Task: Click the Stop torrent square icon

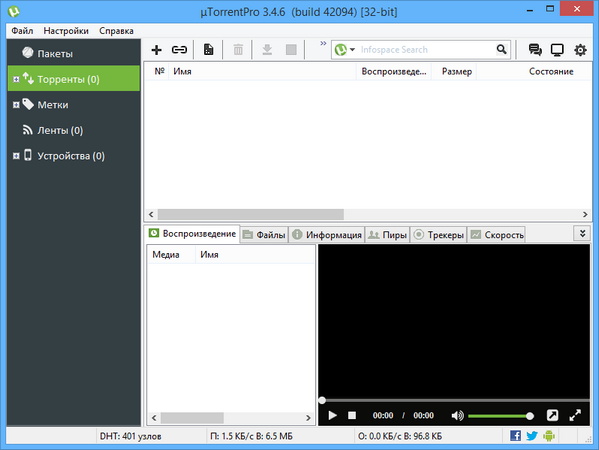Action: [291, 50]
